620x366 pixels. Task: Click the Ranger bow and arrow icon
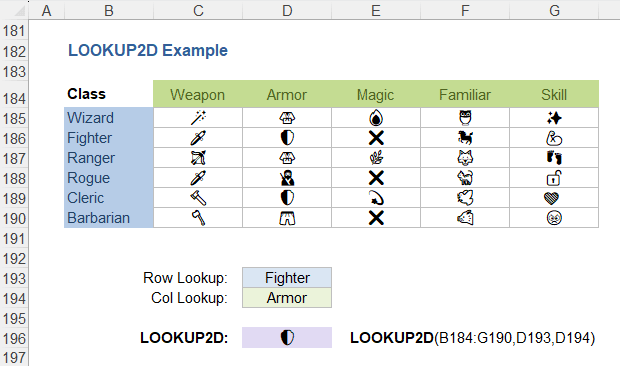click(198, 158)
